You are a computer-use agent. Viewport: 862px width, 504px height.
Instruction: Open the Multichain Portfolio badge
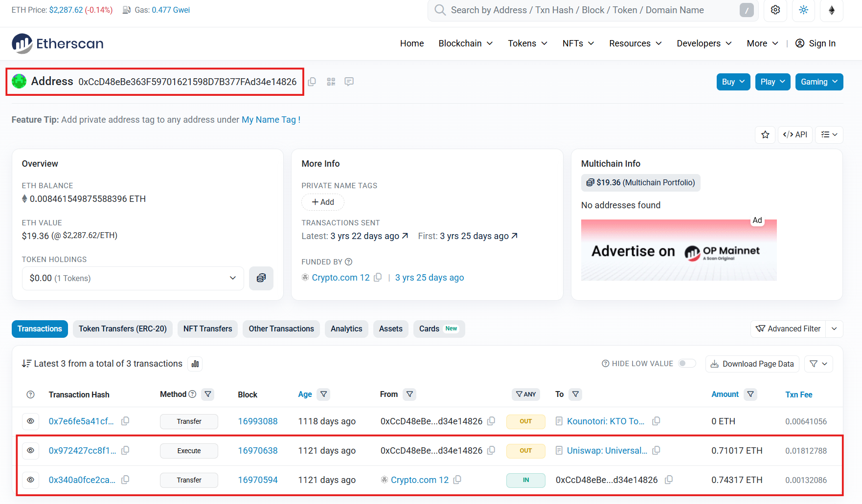pyautogui.click(x=641, y=182)
